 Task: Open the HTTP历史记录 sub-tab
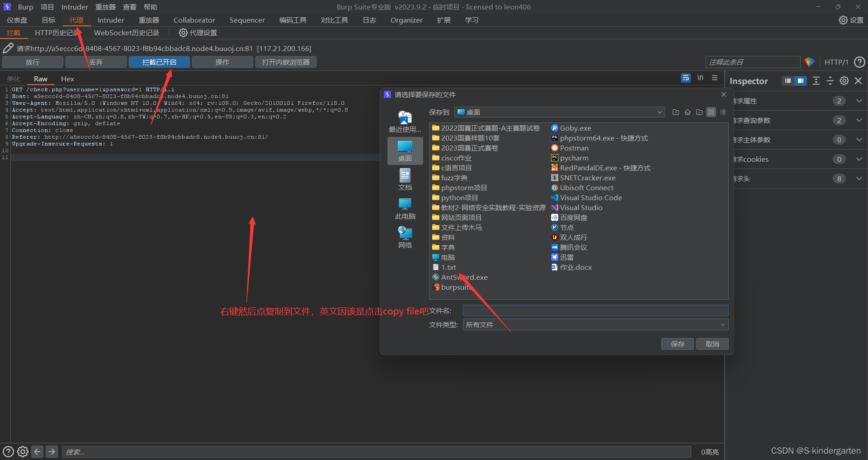pyautogui.click(x=57, y=33)
